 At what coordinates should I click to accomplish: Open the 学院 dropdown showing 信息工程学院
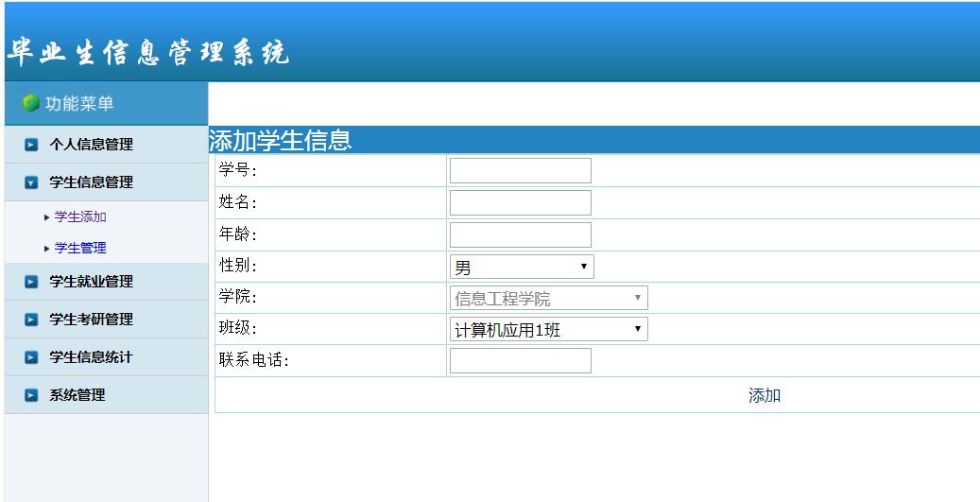pyautogui.click(x=549, y=298)
